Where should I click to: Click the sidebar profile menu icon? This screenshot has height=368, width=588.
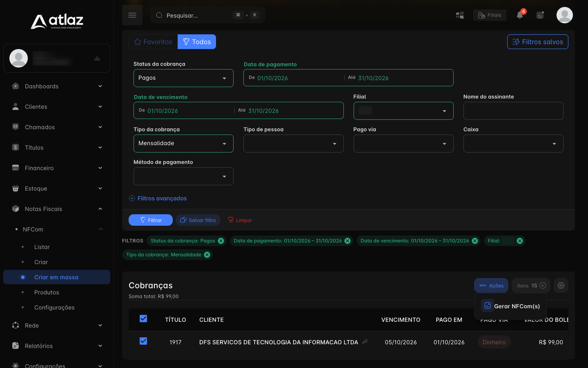(97, 58)
